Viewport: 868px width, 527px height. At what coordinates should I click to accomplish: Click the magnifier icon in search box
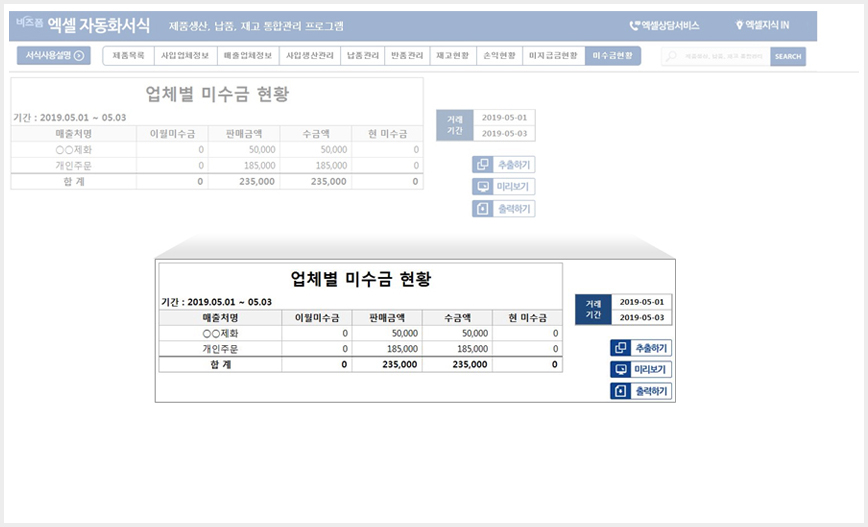click(671, 56)
